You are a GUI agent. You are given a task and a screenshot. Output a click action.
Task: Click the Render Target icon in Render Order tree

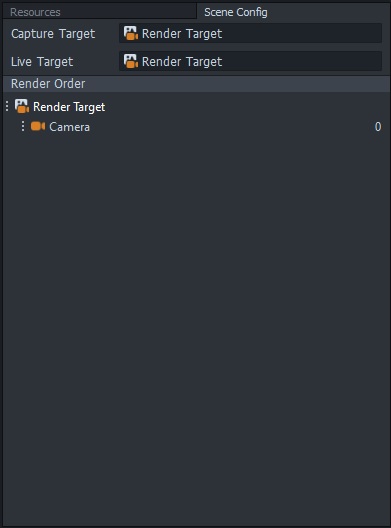coord(22,106)
